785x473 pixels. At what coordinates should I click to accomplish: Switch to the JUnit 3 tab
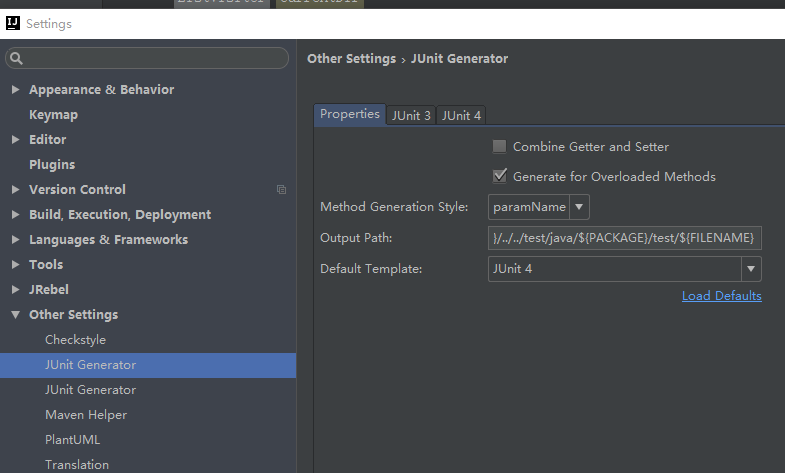(x=411, y=115)
